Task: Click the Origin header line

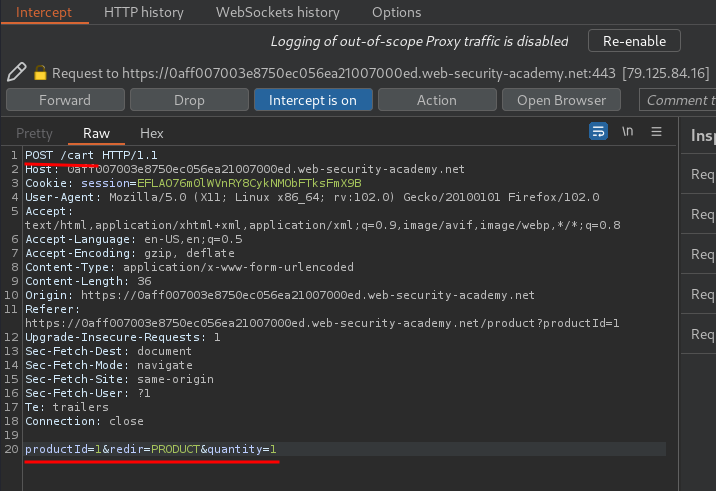Action: pos(280,295)
